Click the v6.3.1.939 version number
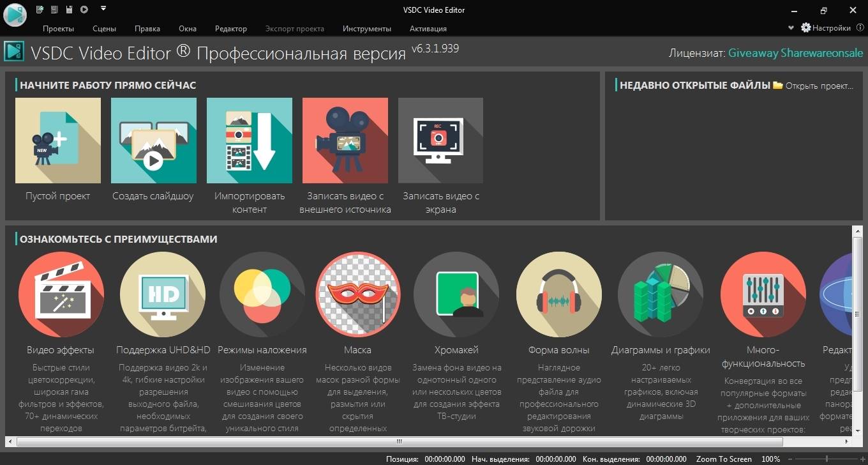Viewport: 868px width, 465px height. tap(435, 49)
